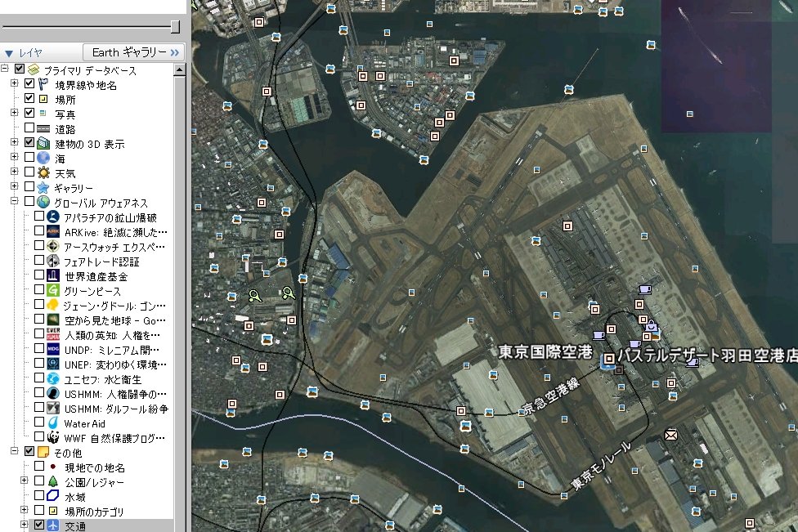Click the Greenpeace layer icon

(x=53, y=291)
